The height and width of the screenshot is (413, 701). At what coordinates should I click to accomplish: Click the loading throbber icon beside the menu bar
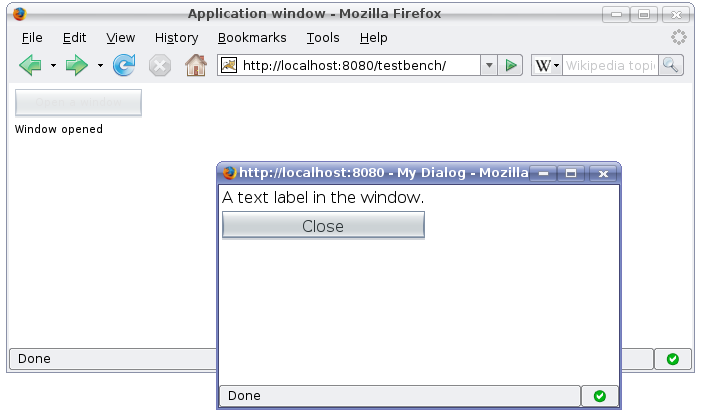point(679,37)
